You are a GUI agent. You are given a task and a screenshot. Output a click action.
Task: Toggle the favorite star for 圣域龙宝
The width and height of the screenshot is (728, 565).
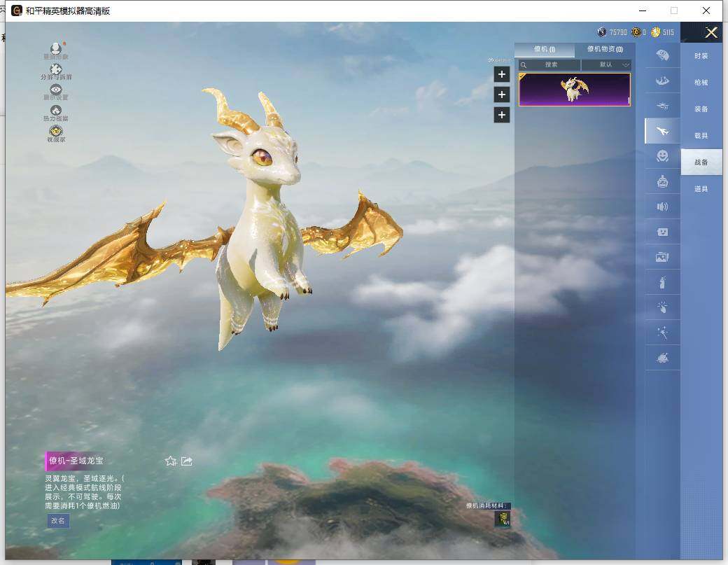point(170,461)
